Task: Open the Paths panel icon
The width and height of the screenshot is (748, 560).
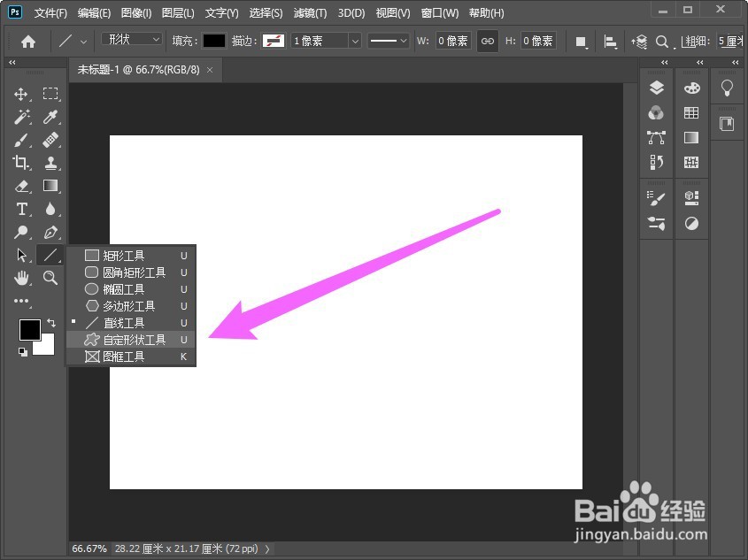Action: tap(657, 138)
